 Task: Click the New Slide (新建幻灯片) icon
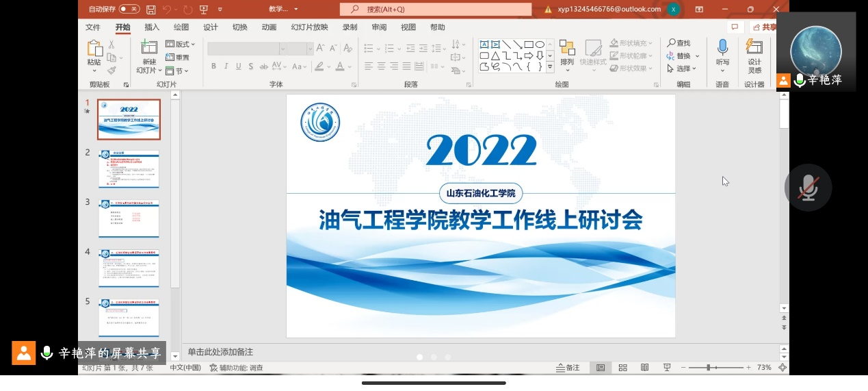click(149, 48)
